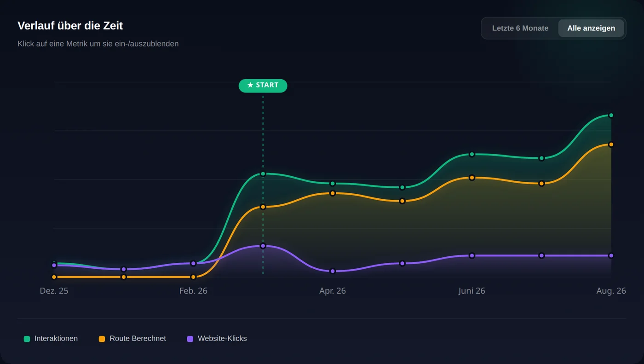Screen dimensions: 644x364
Task: Click the Website-Klicks point on the START line
Action: tap(263, 246)
